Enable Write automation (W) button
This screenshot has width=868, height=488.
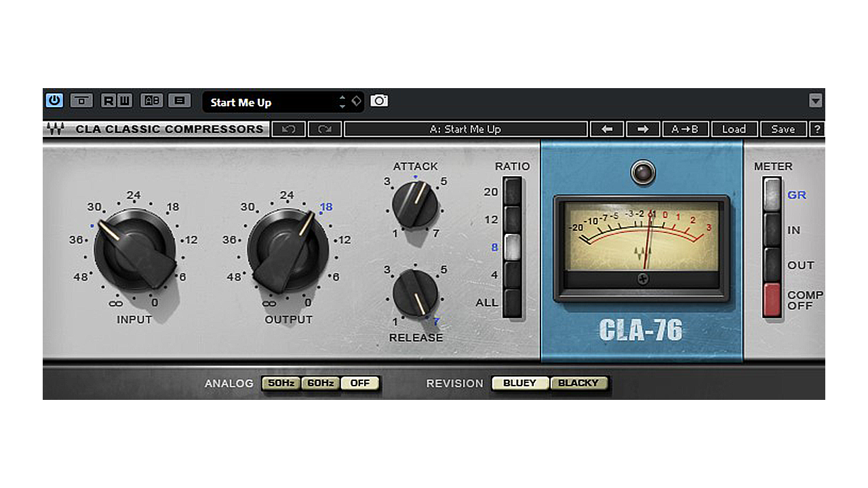click(125, 101)
